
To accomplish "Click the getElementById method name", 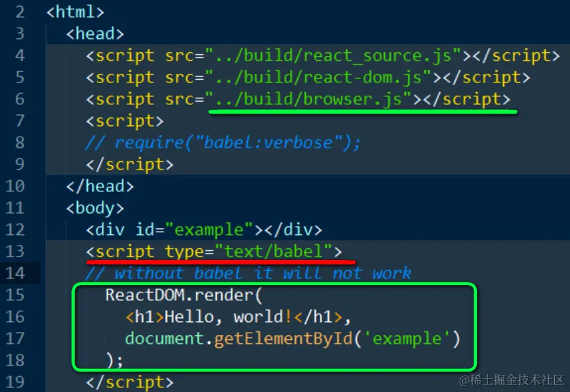I will point(283,339).
